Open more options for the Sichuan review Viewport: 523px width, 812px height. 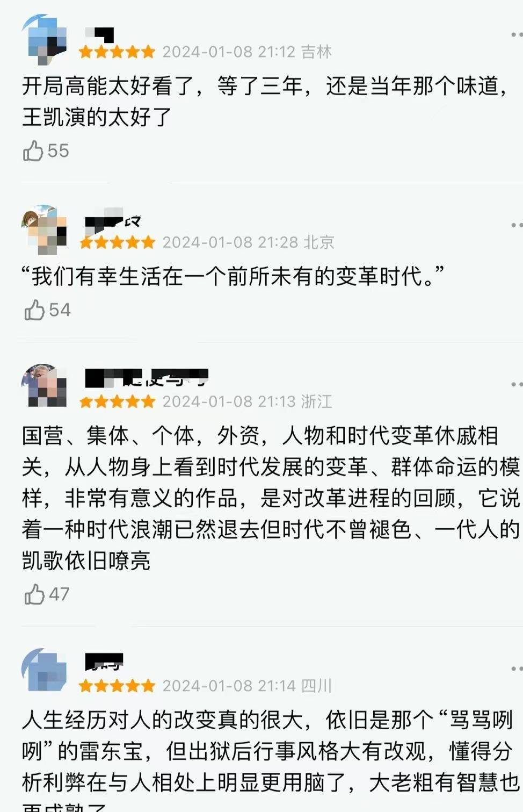pyautogui.click(x=516, y=668)
